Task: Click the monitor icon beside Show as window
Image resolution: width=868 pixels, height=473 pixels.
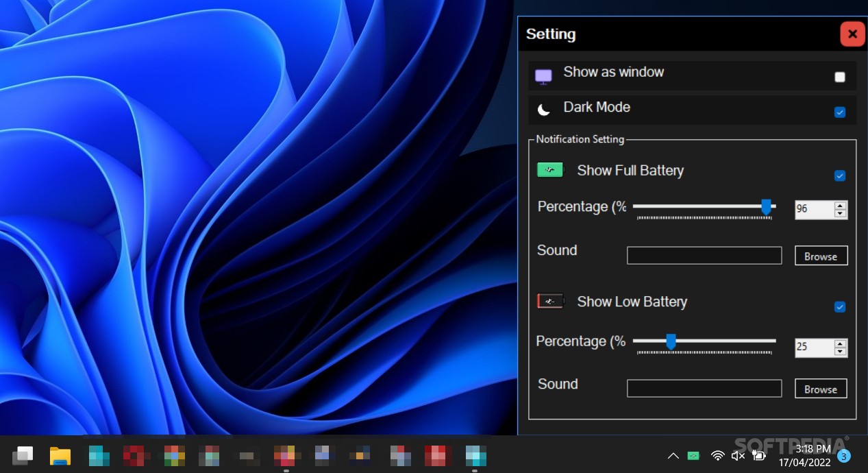Action: pyautogui.click(x=543, y=77)
